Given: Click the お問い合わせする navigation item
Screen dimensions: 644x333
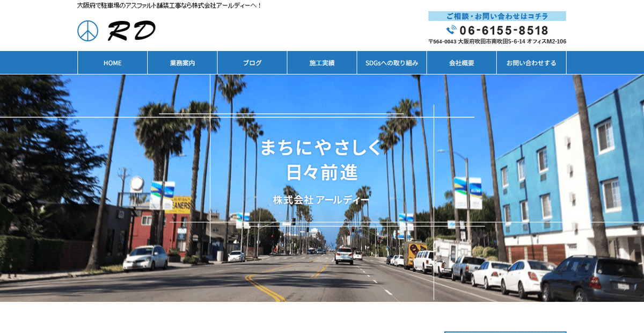Looking at the screenshot, I should point(531,62).
